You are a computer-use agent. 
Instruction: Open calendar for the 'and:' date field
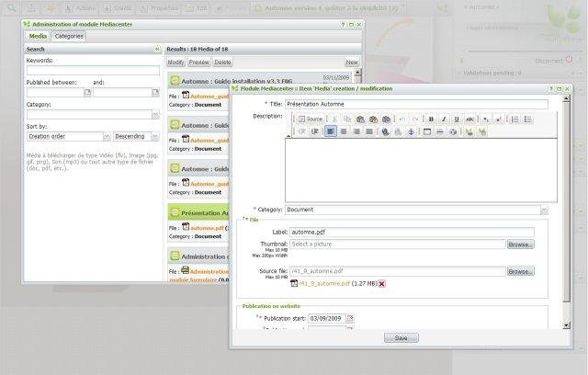pos(155,92)
